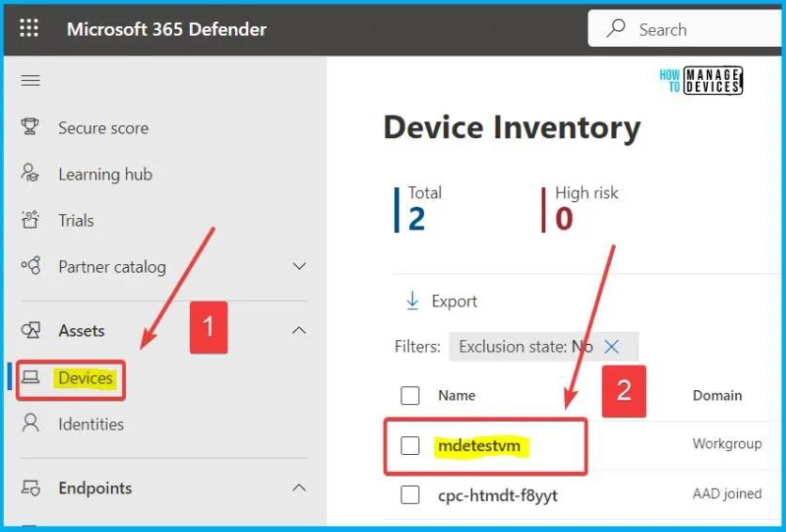Collapse the Assets section chevron
Viewport: 786px width, 532px height.
click(299, 330)
